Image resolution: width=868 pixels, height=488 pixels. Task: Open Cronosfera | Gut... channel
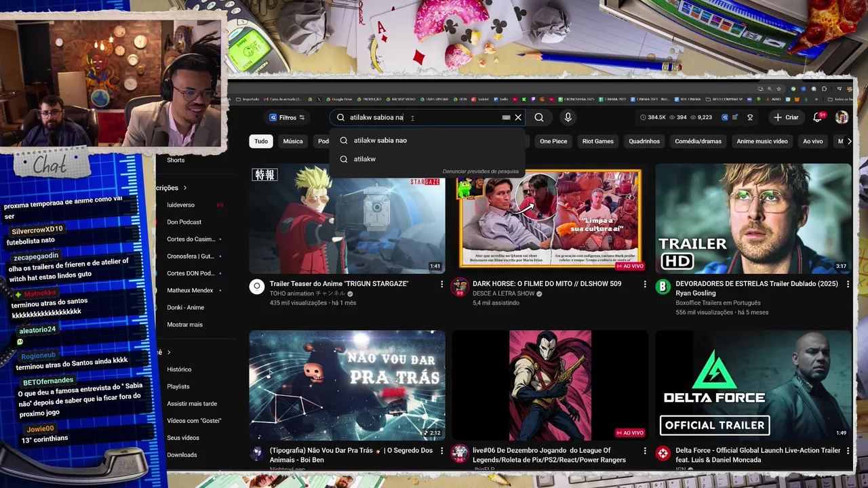click(190, 256)
